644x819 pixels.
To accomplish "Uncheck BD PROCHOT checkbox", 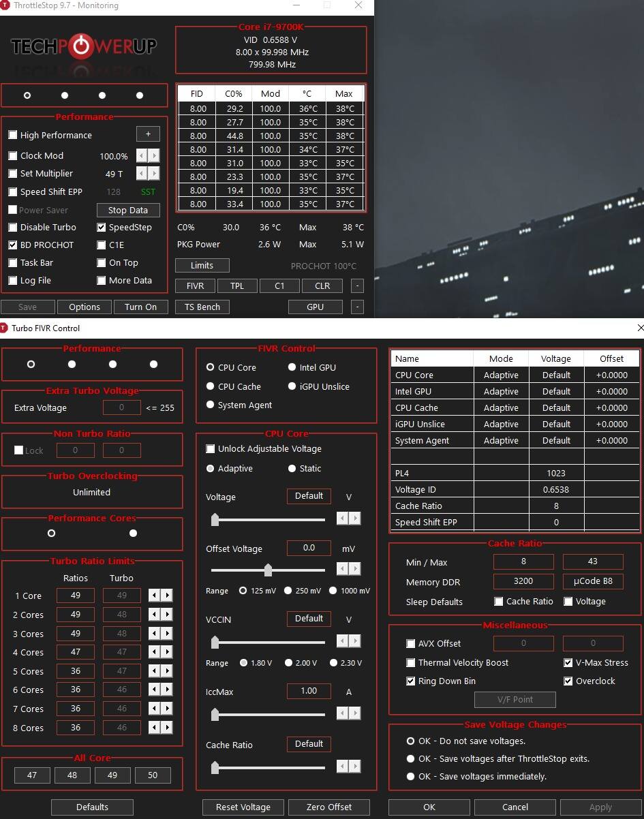I will point(13,245).
